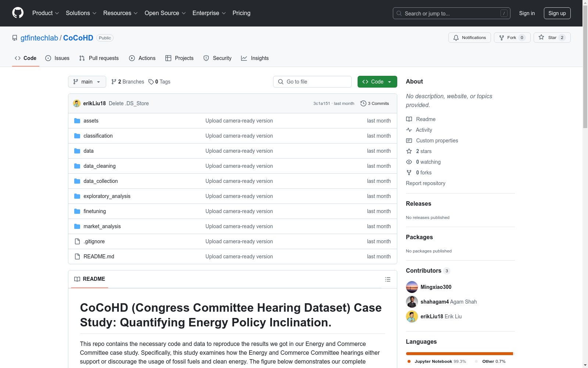Expand the green Code dropdown

pos(377,82)
